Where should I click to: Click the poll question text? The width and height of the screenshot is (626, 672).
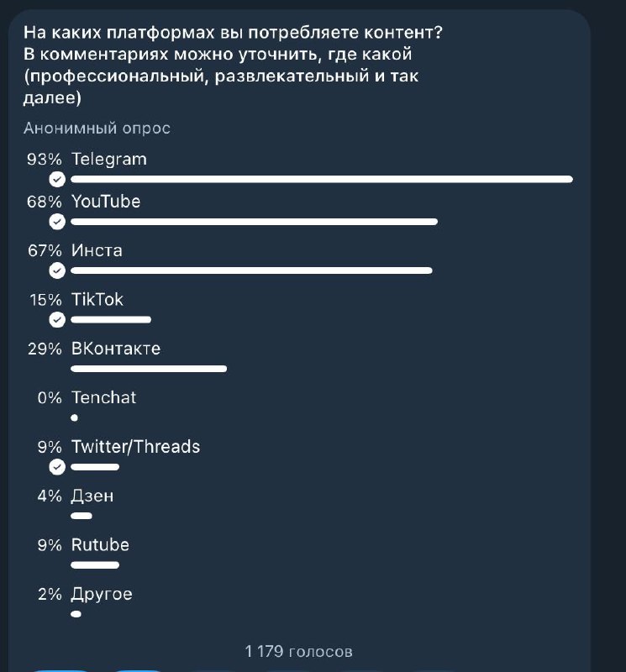pos(233,66)
